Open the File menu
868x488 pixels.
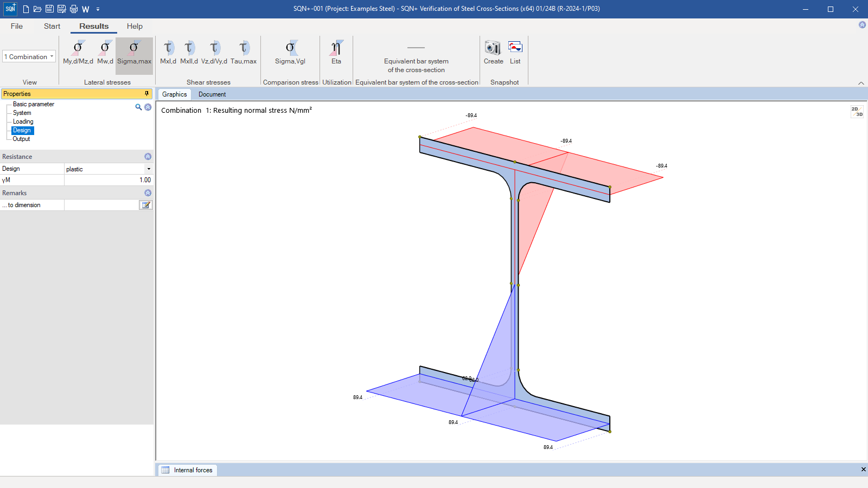coord(17,26)
